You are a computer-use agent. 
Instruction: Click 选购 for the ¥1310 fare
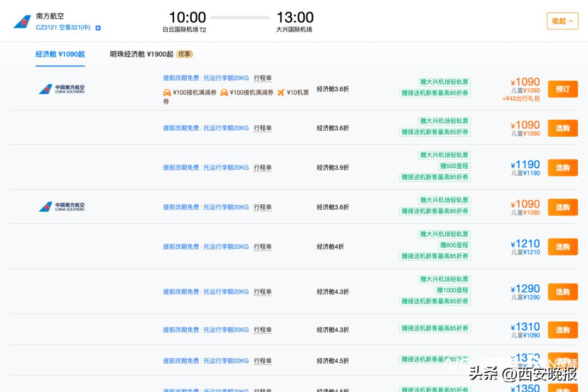(562, 330)
